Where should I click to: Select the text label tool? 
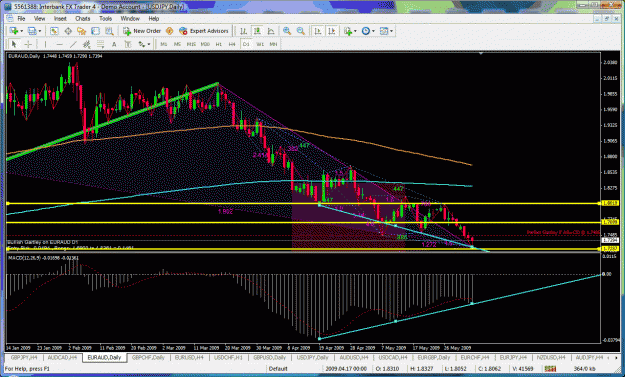pos(128,44)
